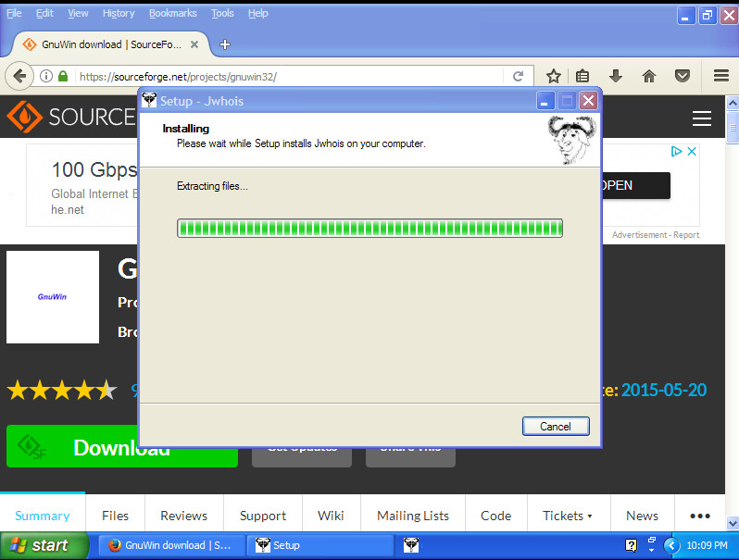Close the GnuWin download tab

(194, 44)
